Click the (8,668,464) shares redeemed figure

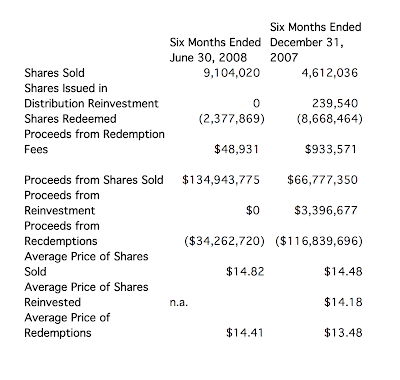point(330,119)
